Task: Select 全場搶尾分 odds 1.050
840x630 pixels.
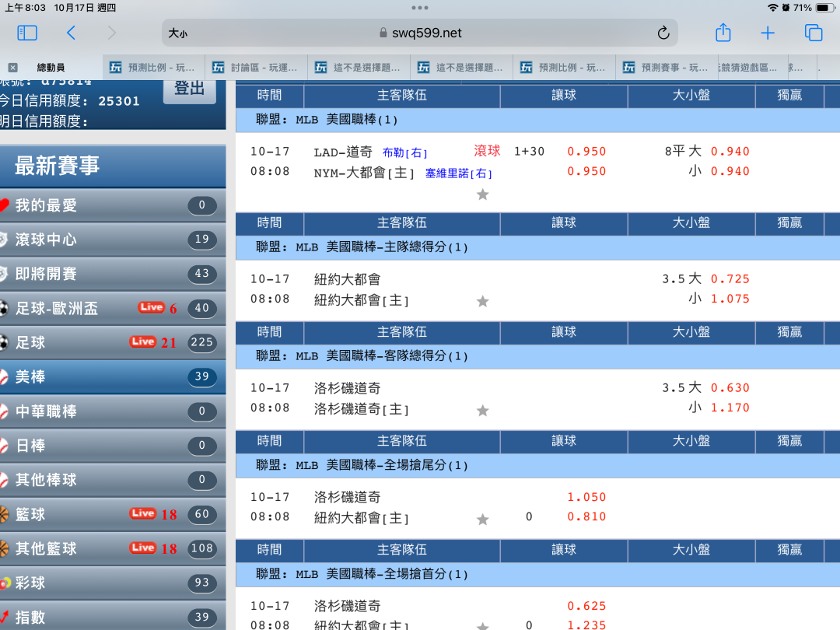Action: (586, 497)
